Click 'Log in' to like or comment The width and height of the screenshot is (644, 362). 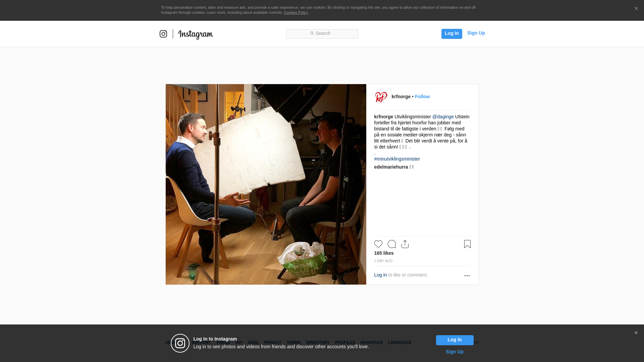pos(380,275)
